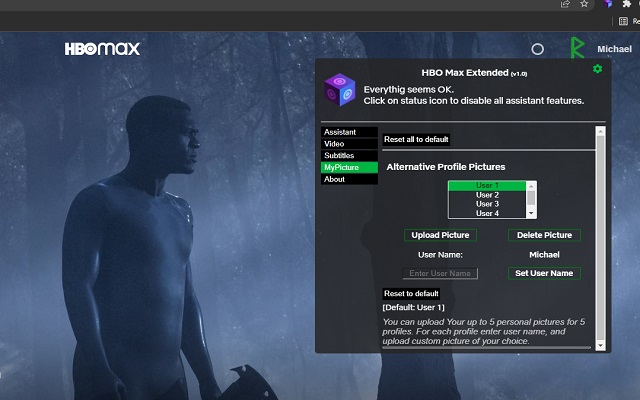The image size is (640, 400).
Task: Click Reset all to default
Action: pyautogui.click(x=416, y=140)
